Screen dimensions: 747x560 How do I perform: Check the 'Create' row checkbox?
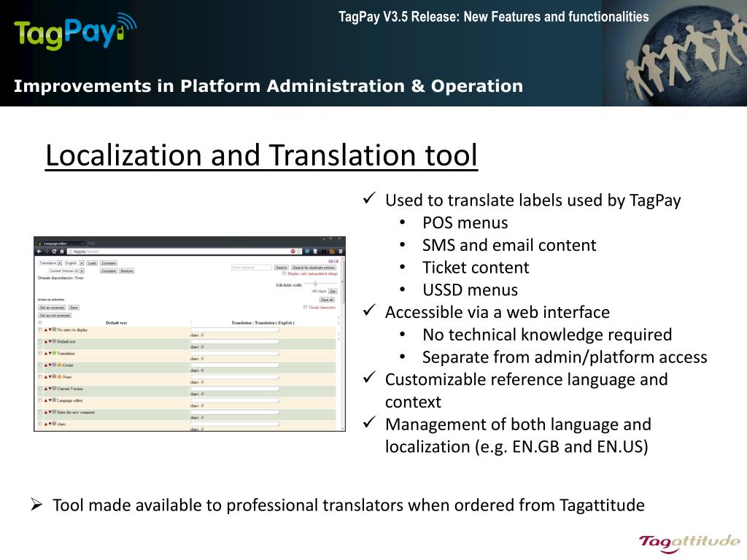pos(40,365)
